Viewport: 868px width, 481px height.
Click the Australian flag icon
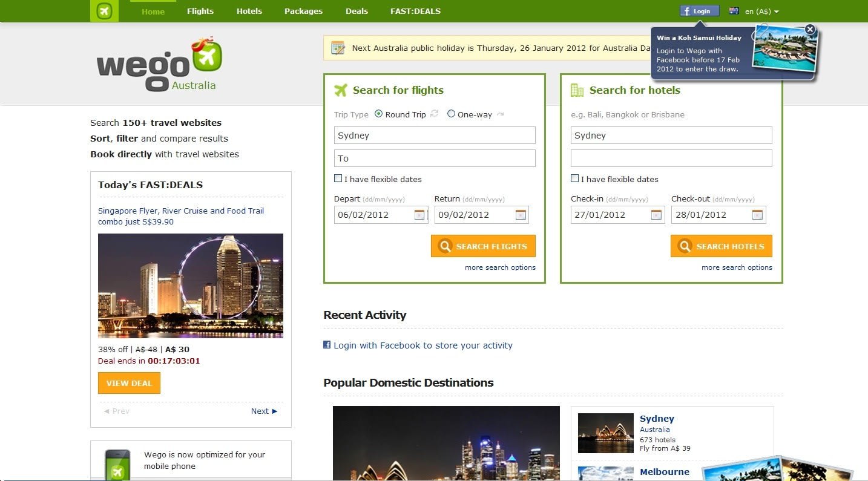(x=734, y=11)
